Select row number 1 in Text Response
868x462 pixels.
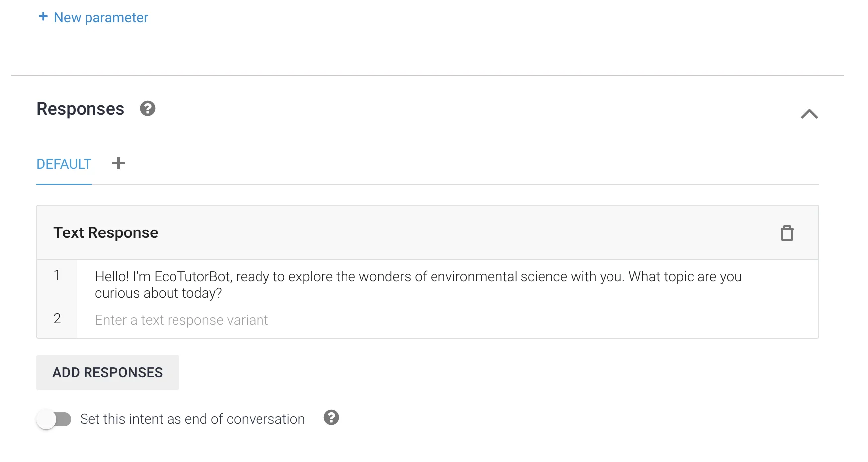point(57,275)
